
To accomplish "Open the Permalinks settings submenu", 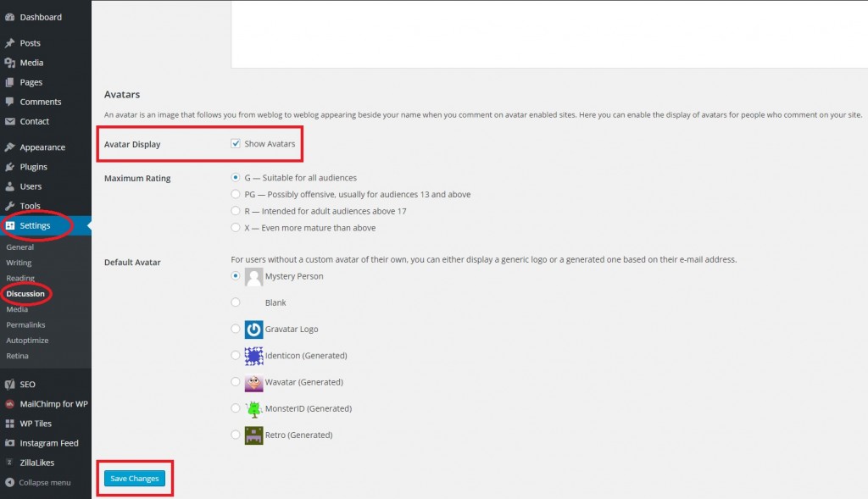I will coord(25,324).
